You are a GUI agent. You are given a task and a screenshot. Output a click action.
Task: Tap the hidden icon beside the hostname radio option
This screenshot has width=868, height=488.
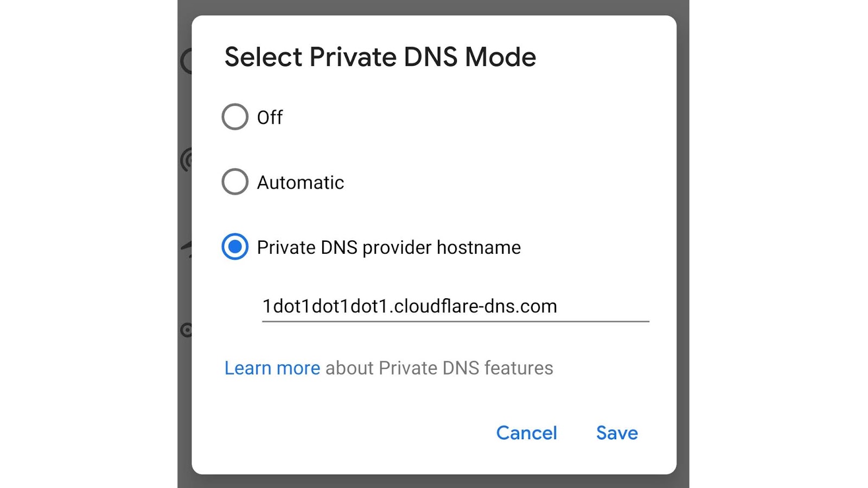[x=186, y=248]
